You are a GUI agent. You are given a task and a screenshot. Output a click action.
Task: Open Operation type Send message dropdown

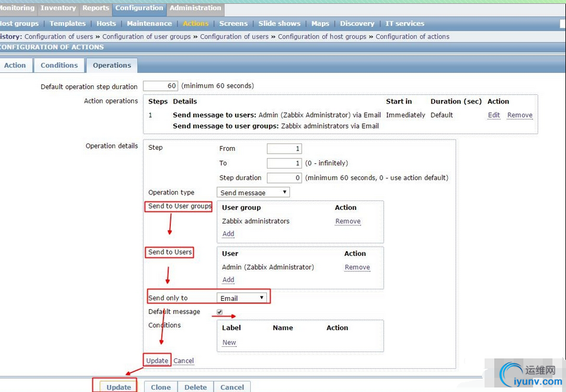[x=253, y=192]
